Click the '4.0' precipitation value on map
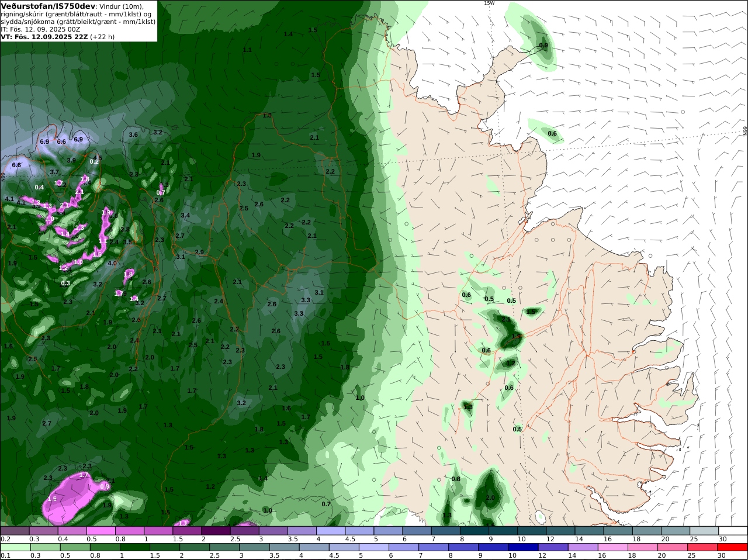The height and width of the screenshot is (560, 748). 113,263
